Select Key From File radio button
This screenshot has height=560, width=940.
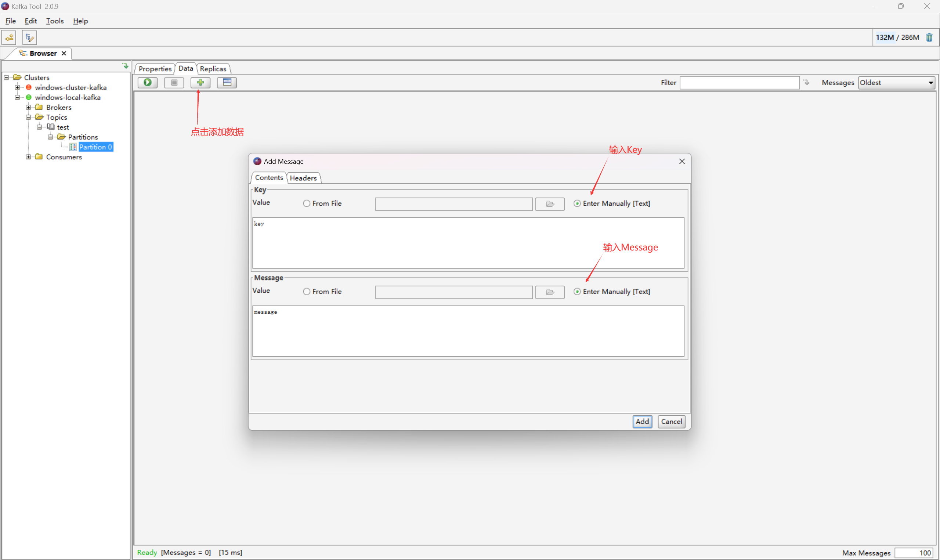307,203
